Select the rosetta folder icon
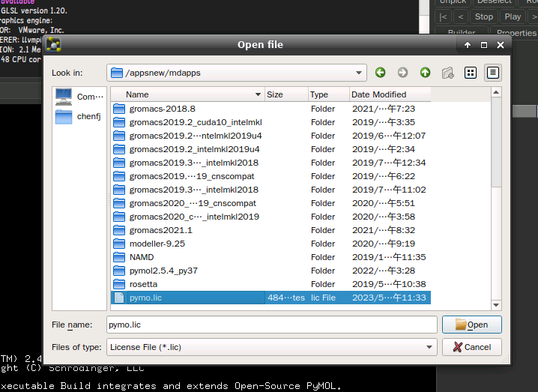 119,284
